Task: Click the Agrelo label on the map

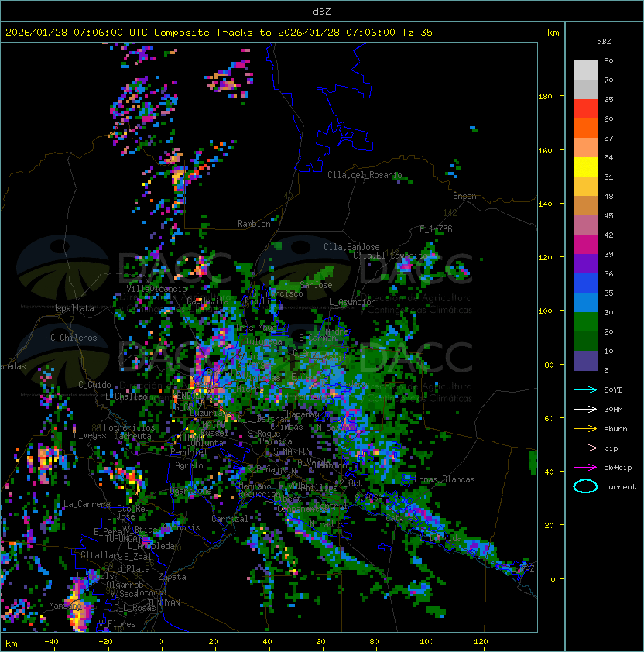Action: pyautogui.click(x=189, y=465)
